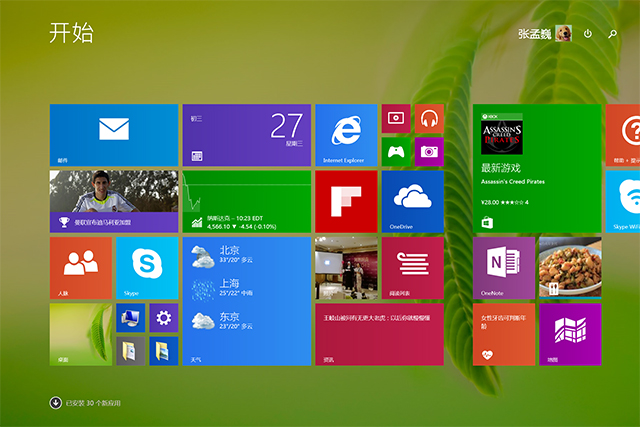Open user account menu 张孟巍

(x=545, y=33)
